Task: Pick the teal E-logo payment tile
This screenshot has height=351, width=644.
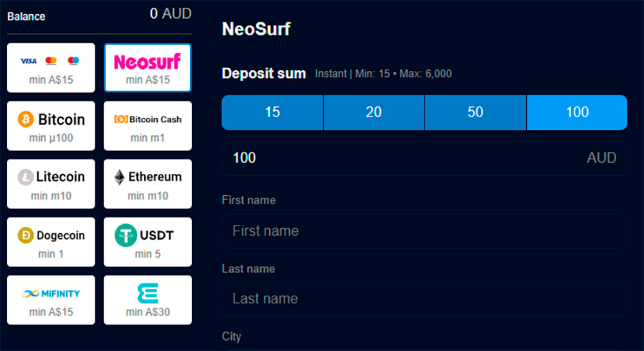Action: (147, 299)
